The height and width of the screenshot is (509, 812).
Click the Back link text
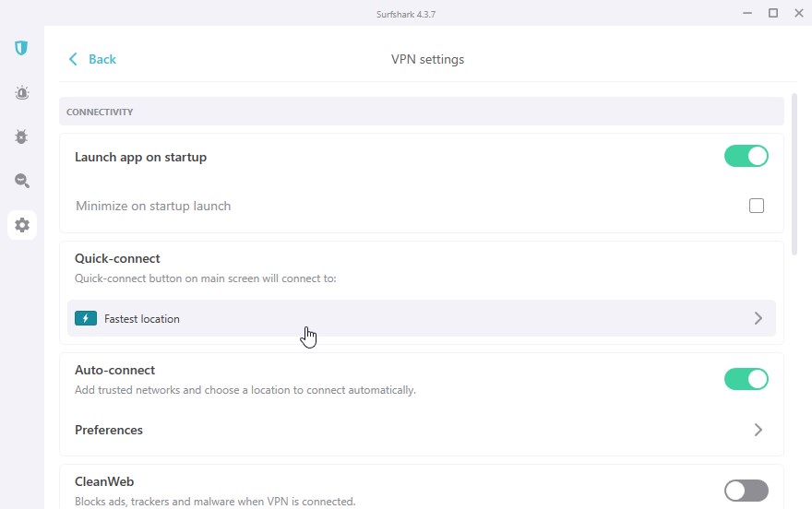[102, 60]
